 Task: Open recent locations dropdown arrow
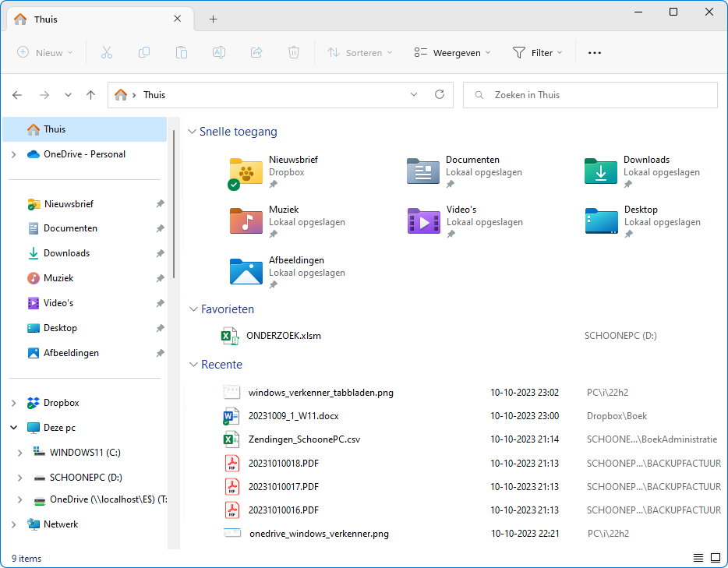pyautogui.click(x=68, y=95)
